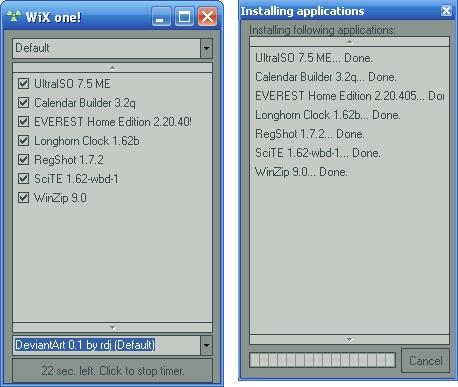
Task: Close the WiX one! window
Action: click(x=207, y=17)
